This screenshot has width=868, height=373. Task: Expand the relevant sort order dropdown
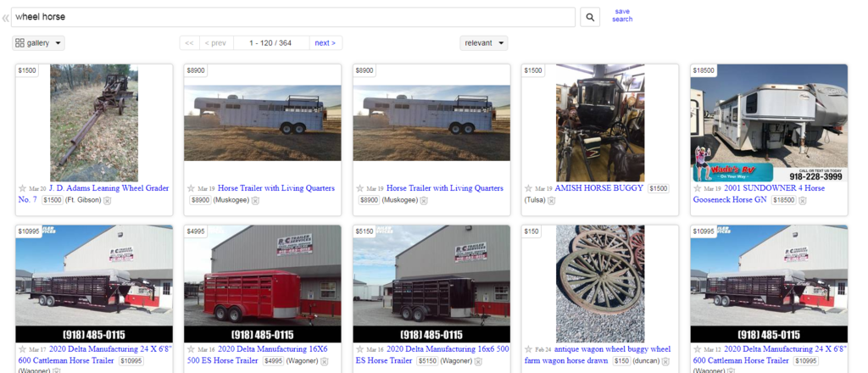[484, 42]
